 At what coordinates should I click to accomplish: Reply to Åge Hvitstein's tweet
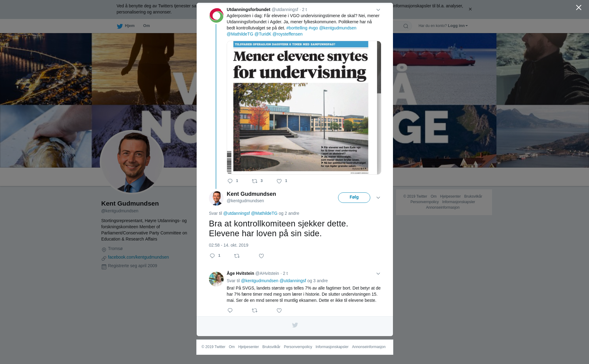click(x=230, y=310)
